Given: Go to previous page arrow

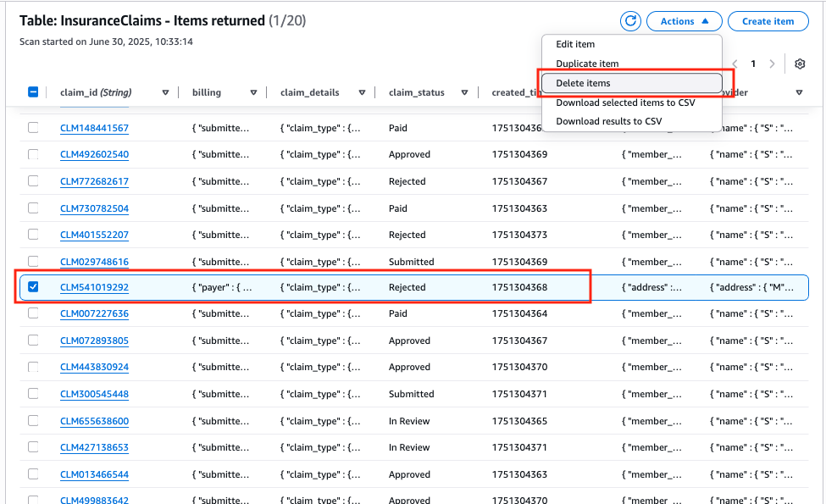Looking at the screenshot, I should (x=735, y=64).
